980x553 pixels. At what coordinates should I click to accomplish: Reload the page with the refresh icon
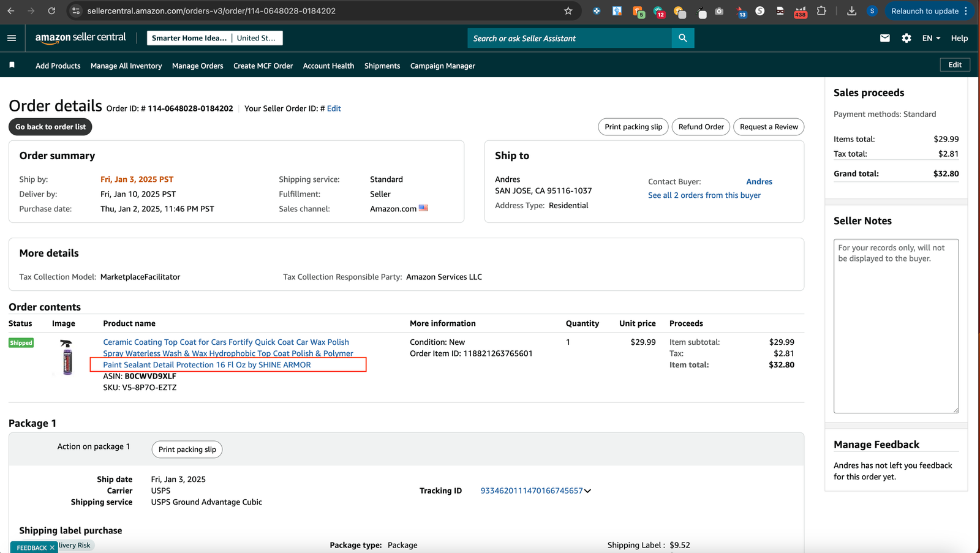pyautogui.click(x=51, y=11)
